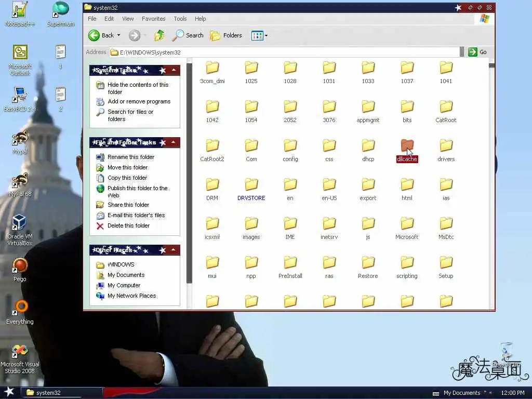The image size is (532, 399).
Task: Open Microsoft Outlook desktop icon
Action: (20, 60)
